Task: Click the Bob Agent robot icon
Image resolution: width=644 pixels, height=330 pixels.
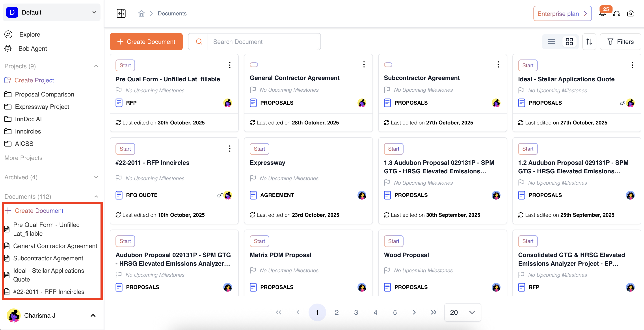Action: 8,48
